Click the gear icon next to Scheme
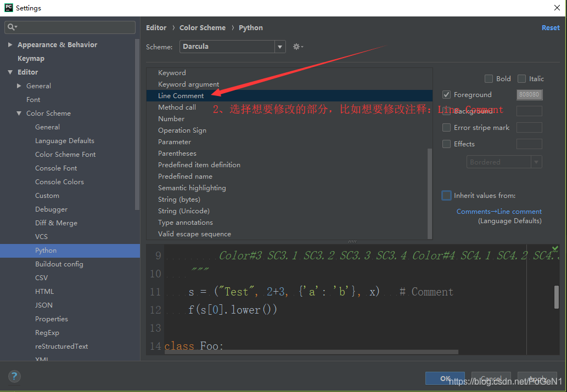The height and width of the screenshot is (392, 567). (x=298, y=47)
